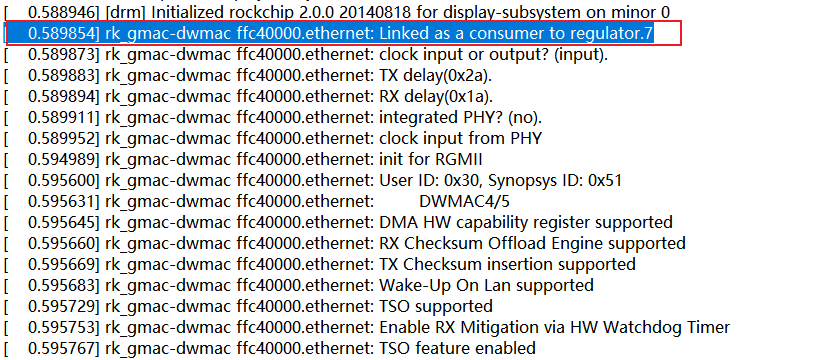
Task: Click 'RX Checksum Offload Engine supported' line
Action: (345, 243)
